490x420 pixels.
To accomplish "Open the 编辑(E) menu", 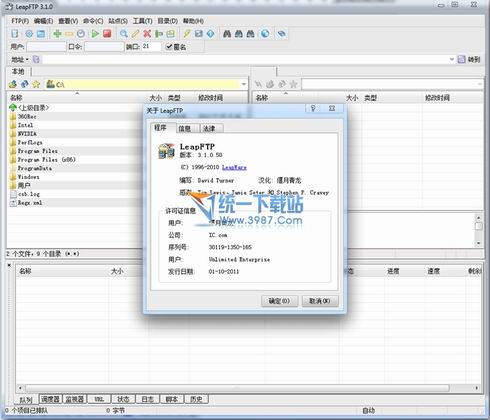I will point(44,21).
